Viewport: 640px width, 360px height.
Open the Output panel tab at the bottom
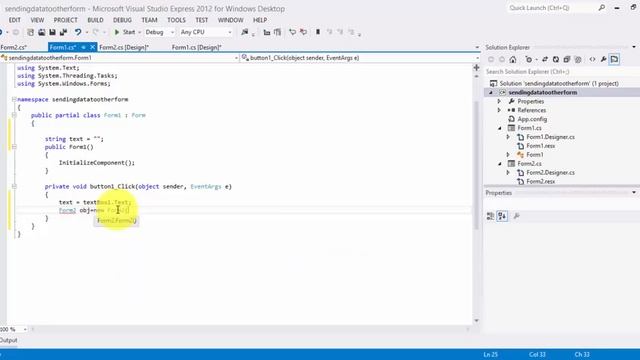coord(9,340)
